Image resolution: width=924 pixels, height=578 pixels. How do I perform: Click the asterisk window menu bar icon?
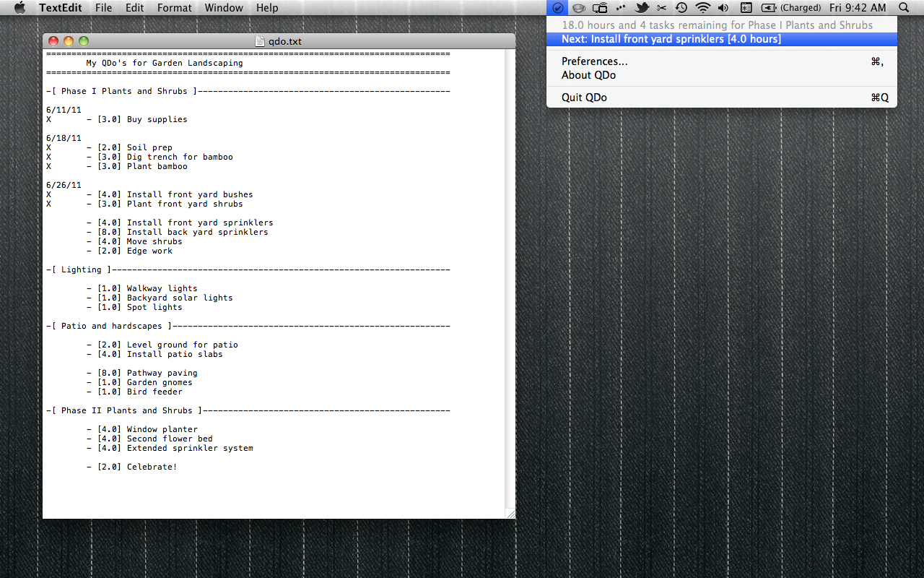[746, 8]
